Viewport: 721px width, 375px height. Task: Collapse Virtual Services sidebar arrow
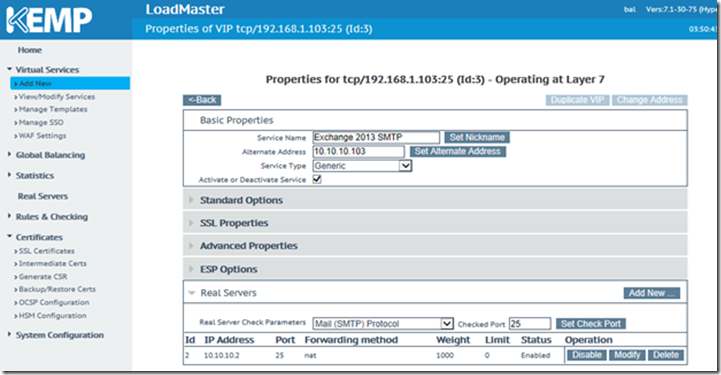(x=9, y=69)
